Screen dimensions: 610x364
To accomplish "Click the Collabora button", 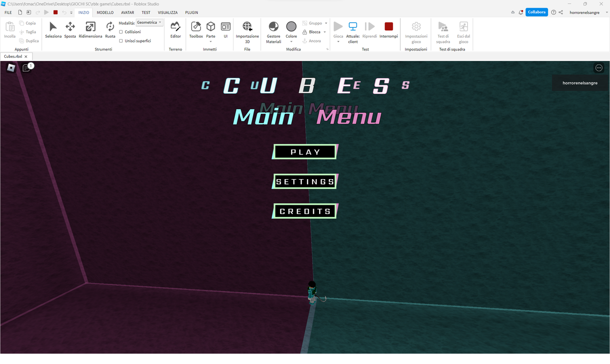I will (x=537, y=12).
